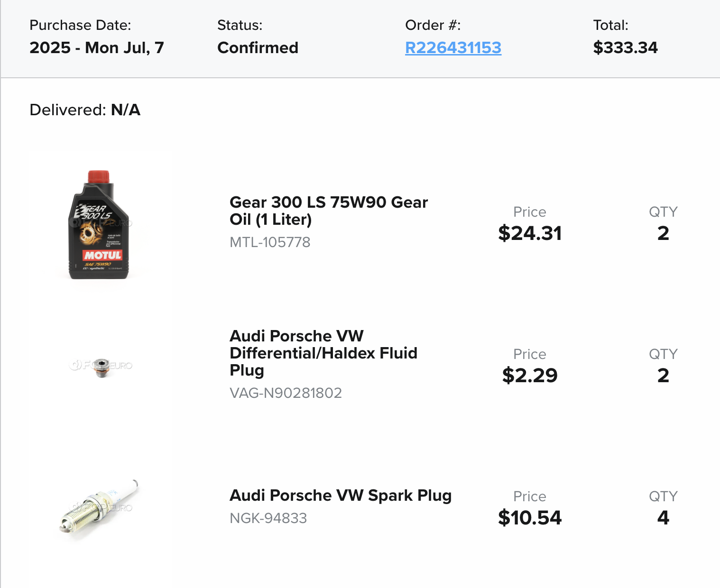
Task: Click part number NGK-94833
Action: (268, 518)
